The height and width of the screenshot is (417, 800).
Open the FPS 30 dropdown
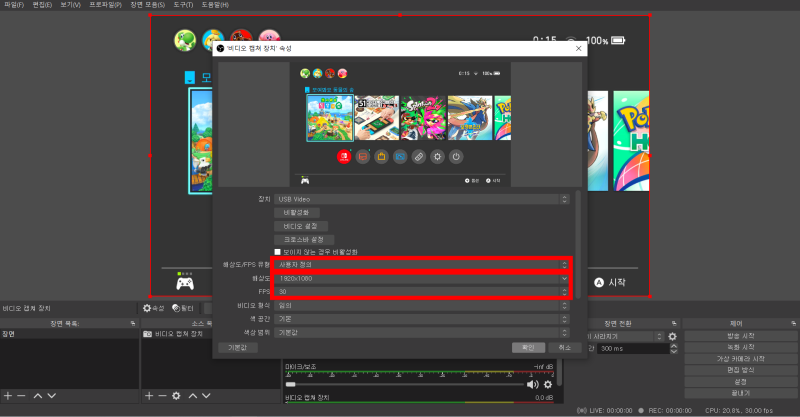click(421, 291)
